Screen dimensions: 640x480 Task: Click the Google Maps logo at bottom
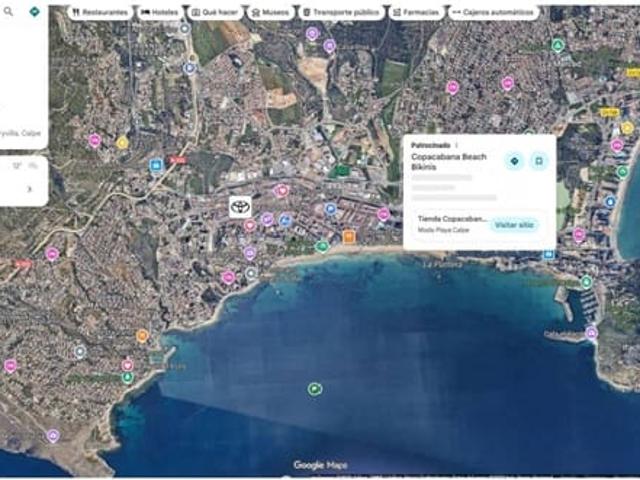click(321, 465)
